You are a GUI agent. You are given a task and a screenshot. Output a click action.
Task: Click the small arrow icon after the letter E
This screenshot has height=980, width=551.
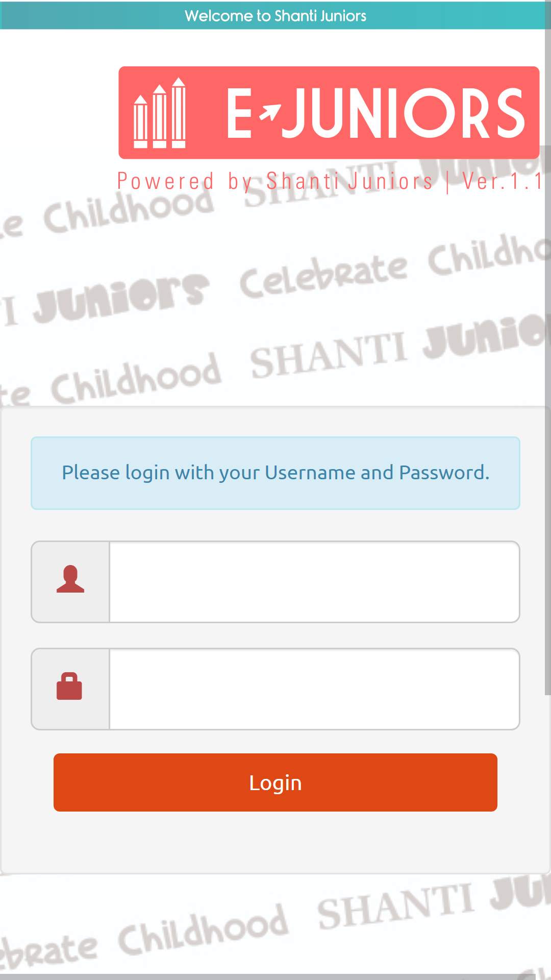(x=270, y=112)
